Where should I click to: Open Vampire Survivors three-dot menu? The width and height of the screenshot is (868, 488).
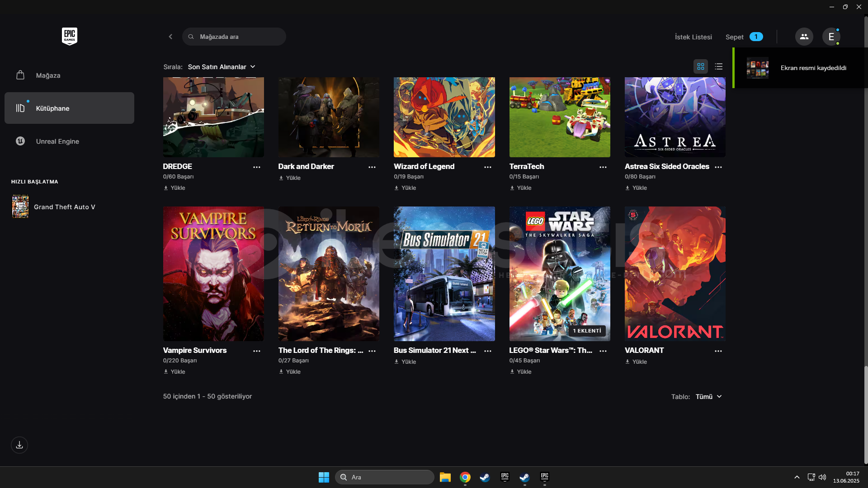click(257, 351)
